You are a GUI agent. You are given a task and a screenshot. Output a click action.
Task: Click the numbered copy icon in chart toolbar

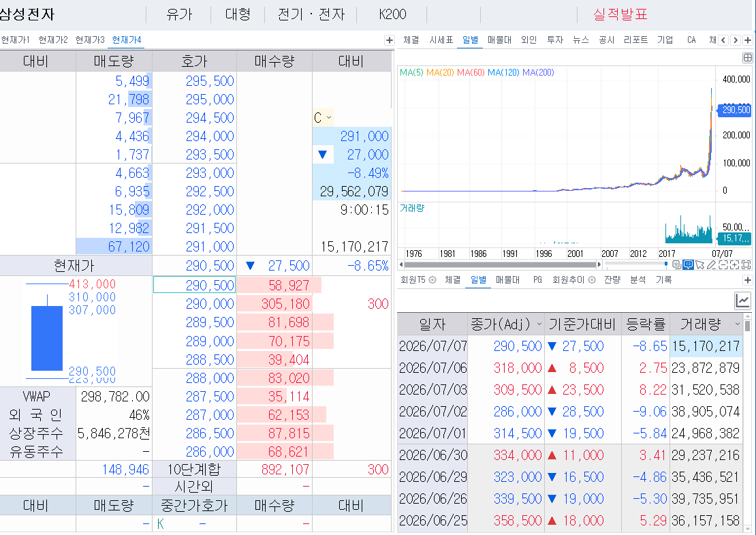(677, 264)
